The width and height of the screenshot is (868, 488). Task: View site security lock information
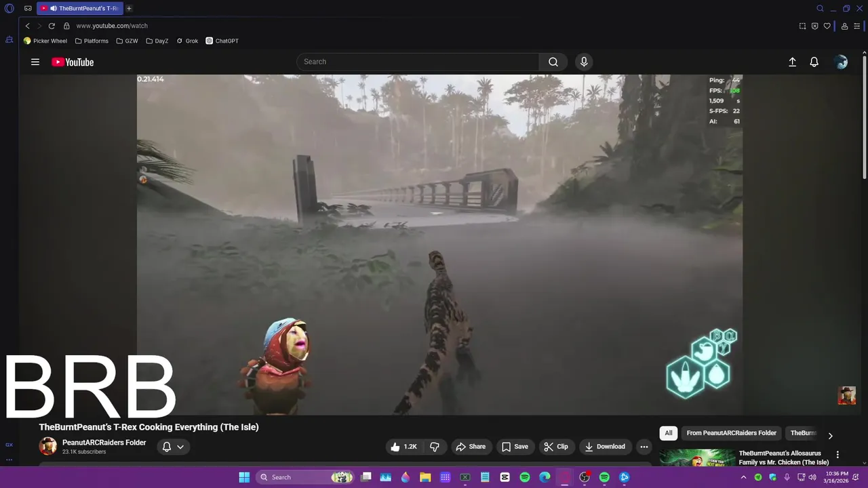pos(66,26)
